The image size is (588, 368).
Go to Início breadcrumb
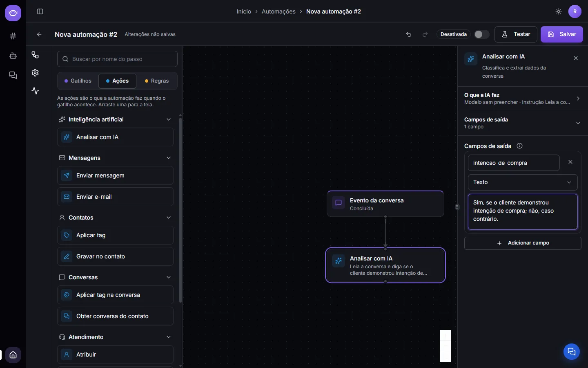(x=244, y=11)
